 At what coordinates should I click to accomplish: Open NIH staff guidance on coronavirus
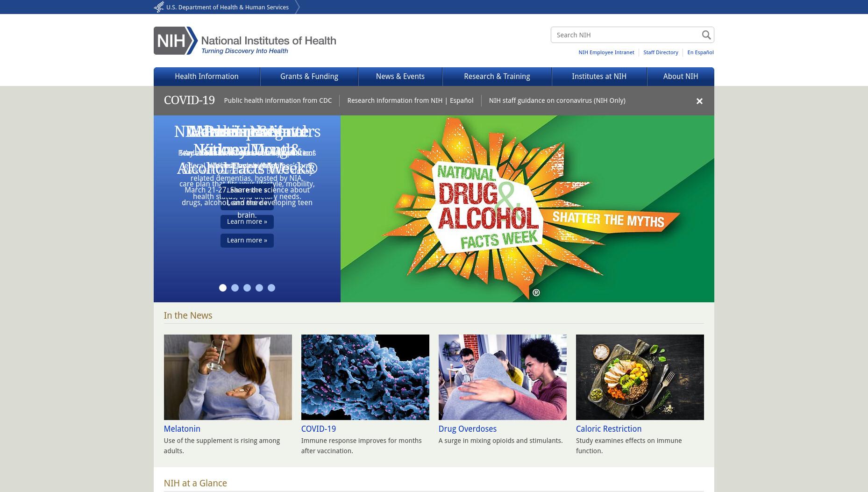(x=557, y=100)
